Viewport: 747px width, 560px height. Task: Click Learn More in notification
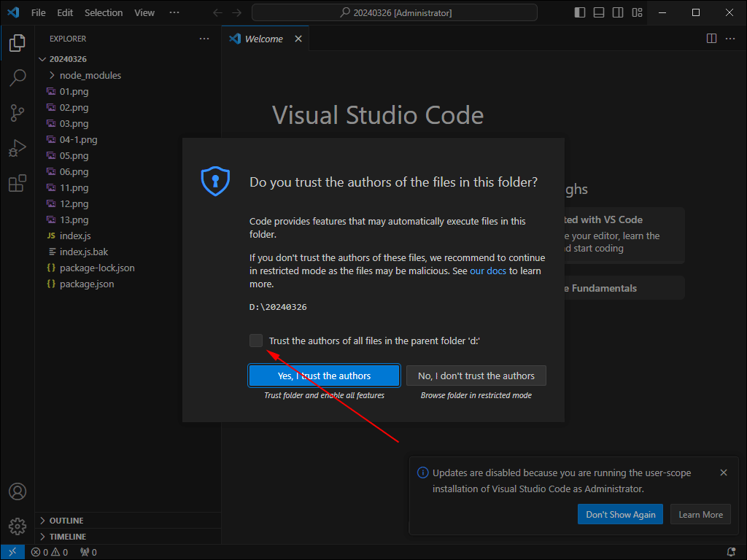click(700, 514)
